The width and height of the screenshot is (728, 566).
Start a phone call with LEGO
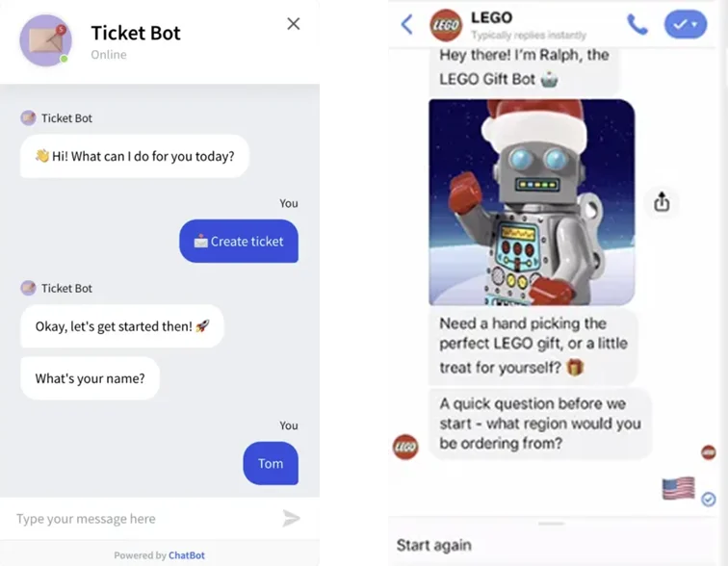(x=637, y=24)
